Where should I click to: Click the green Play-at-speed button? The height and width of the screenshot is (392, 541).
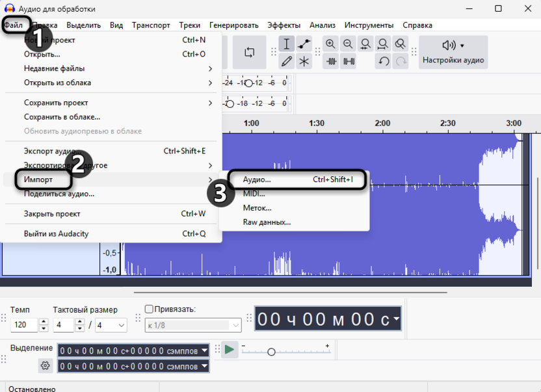[230, 350]
